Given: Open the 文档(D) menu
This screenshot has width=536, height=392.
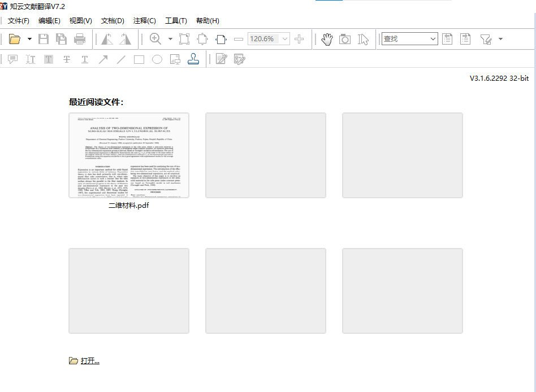Looking at the screenshot, I should tap(113, 21).
